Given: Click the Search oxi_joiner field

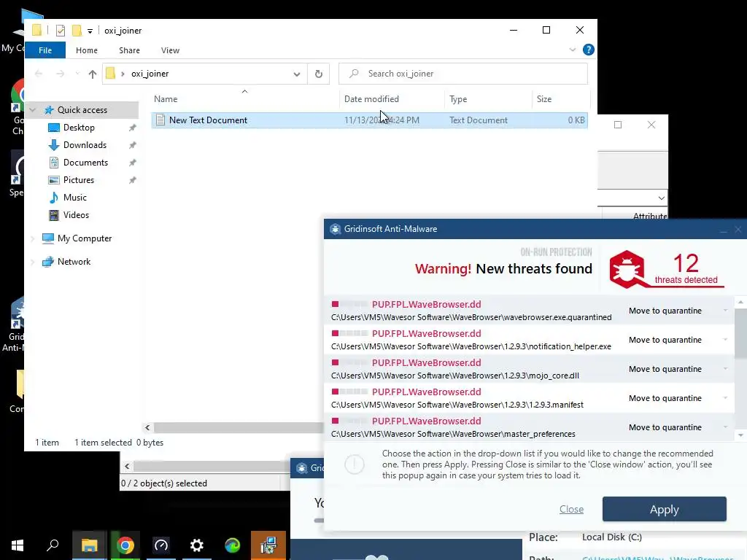Looking at the screenshot, I should 463,74.
